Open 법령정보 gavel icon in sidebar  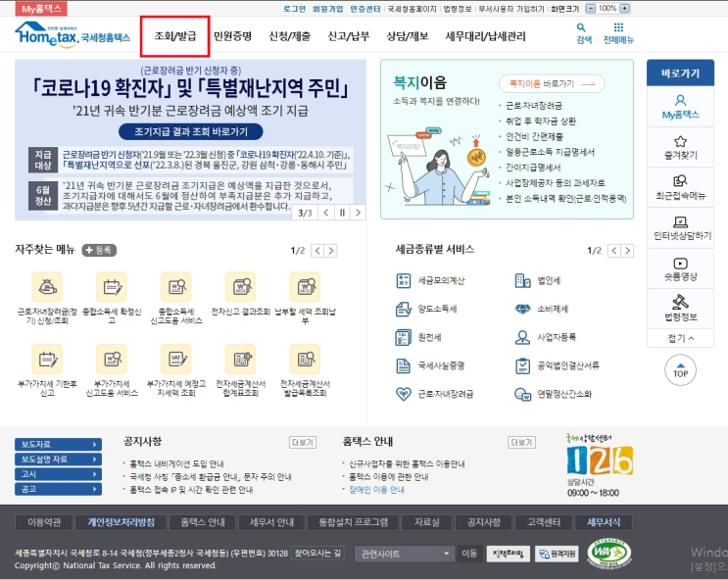pyautogui.click(x=680, y=302)
